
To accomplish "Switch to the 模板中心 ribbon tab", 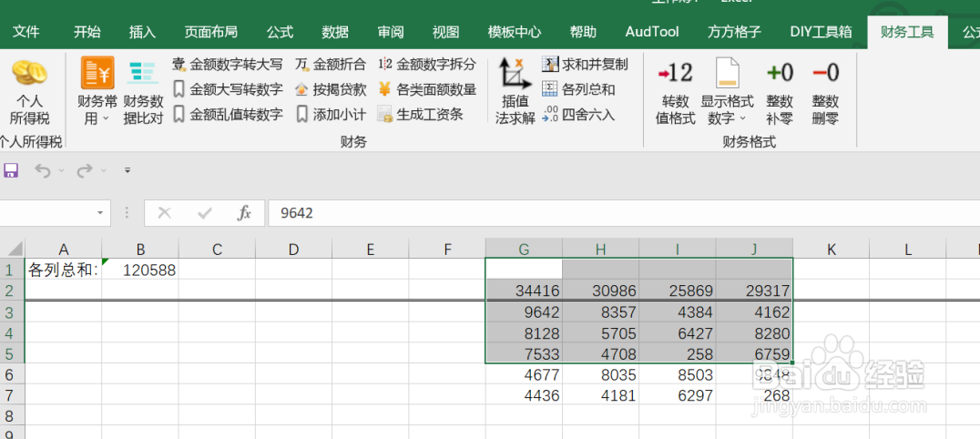I will coord(515,32).
